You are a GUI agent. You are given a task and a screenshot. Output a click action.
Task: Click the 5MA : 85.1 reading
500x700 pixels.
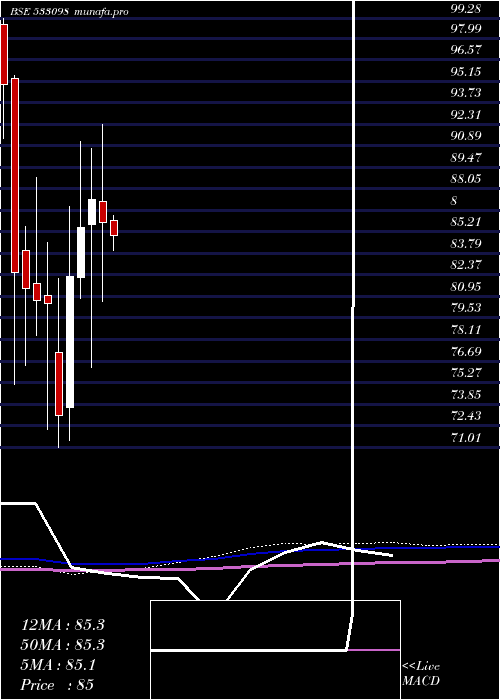(58, 665)
